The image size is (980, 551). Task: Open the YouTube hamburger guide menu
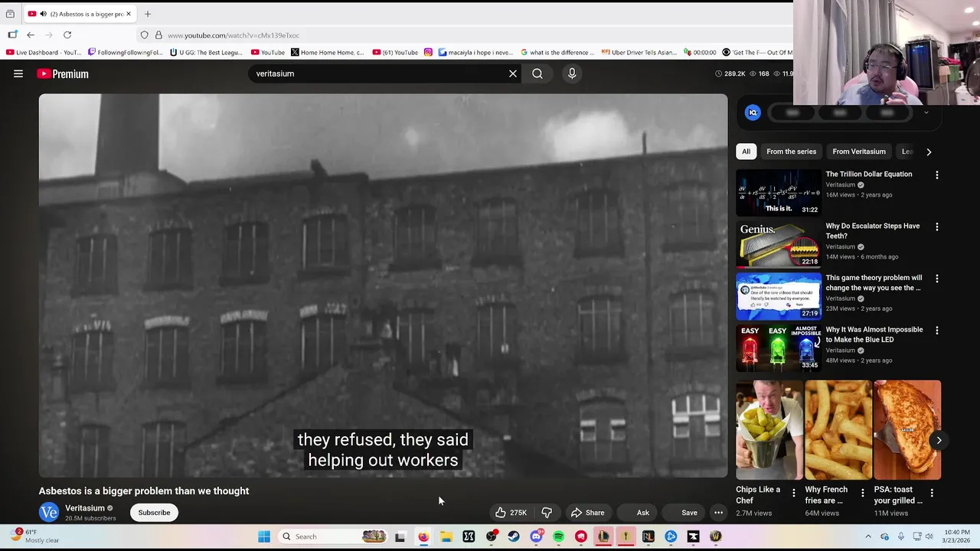[x=18, y=73]
